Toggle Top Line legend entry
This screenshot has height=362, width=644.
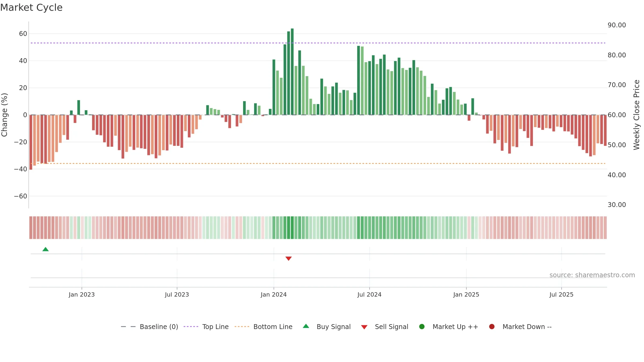point(206,327)
